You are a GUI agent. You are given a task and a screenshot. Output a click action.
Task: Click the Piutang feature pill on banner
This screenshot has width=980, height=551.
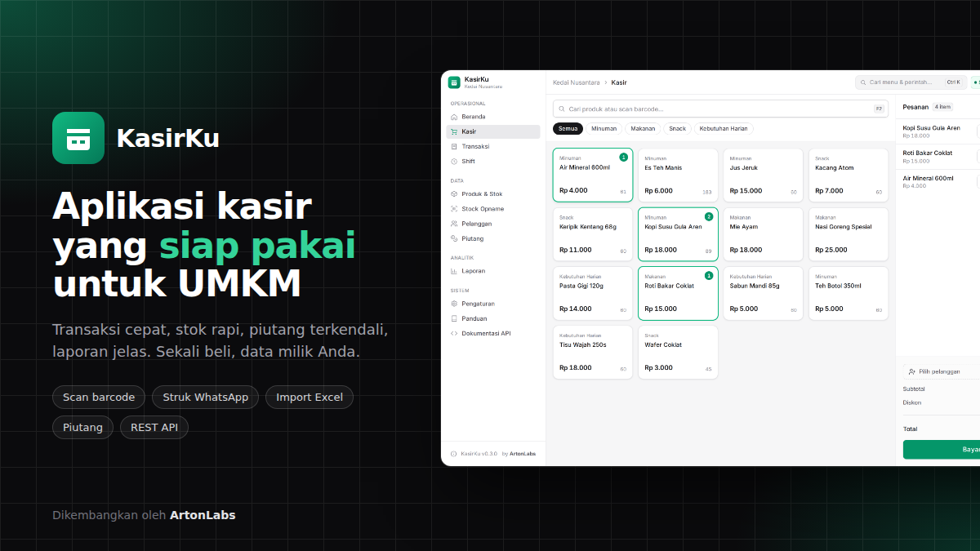tap(83, 427)
